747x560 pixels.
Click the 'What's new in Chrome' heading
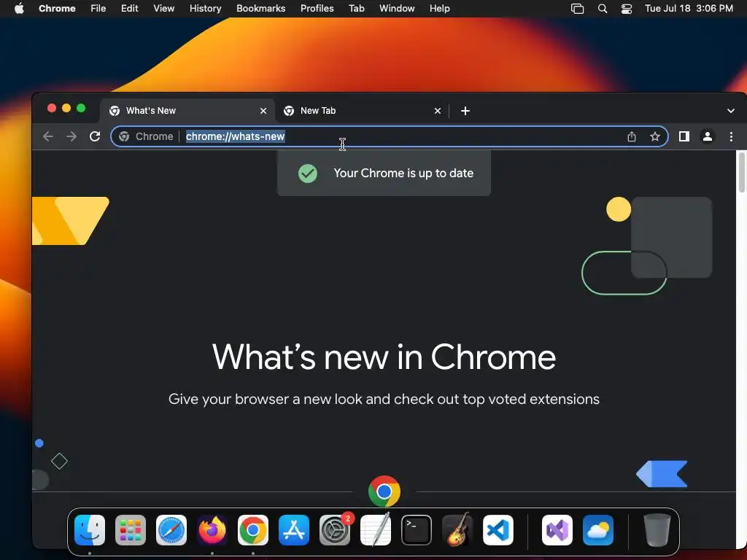384,357
